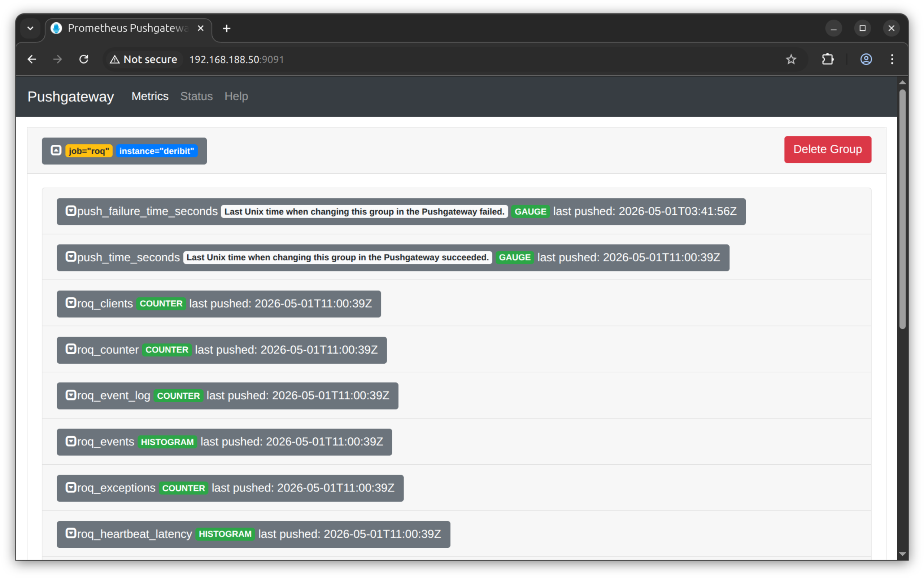
Task: View the Not secure site info
Action: coord(144,59)
